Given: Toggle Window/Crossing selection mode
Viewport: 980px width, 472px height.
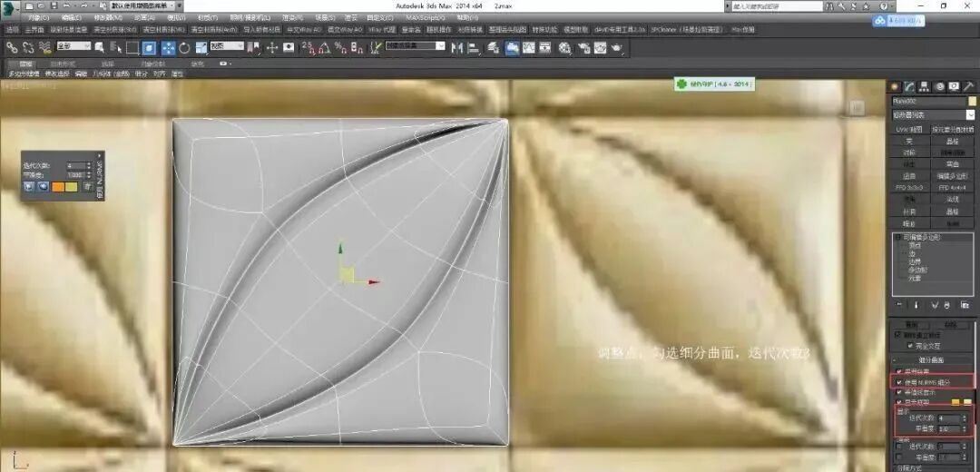Looking at the screenshot, I should pos(149,47).
